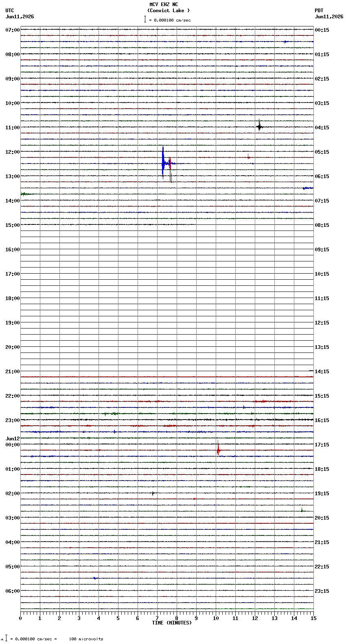The image size is (346, 644).
Task: Click the 00:15 PDT row label
Action: point(322,30)
